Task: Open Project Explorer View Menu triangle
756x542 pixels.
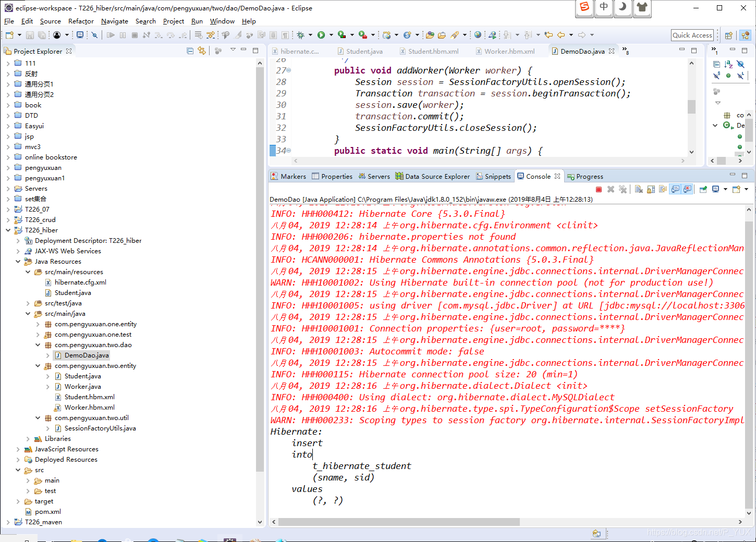Action: (233, 50)
